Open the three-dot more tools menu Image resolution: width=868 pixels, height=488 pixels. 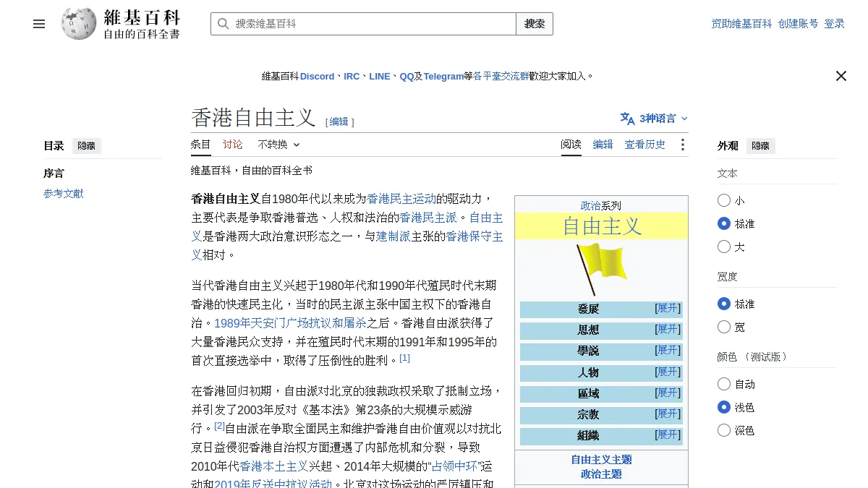pyautogui.click(x=682, y=145)
